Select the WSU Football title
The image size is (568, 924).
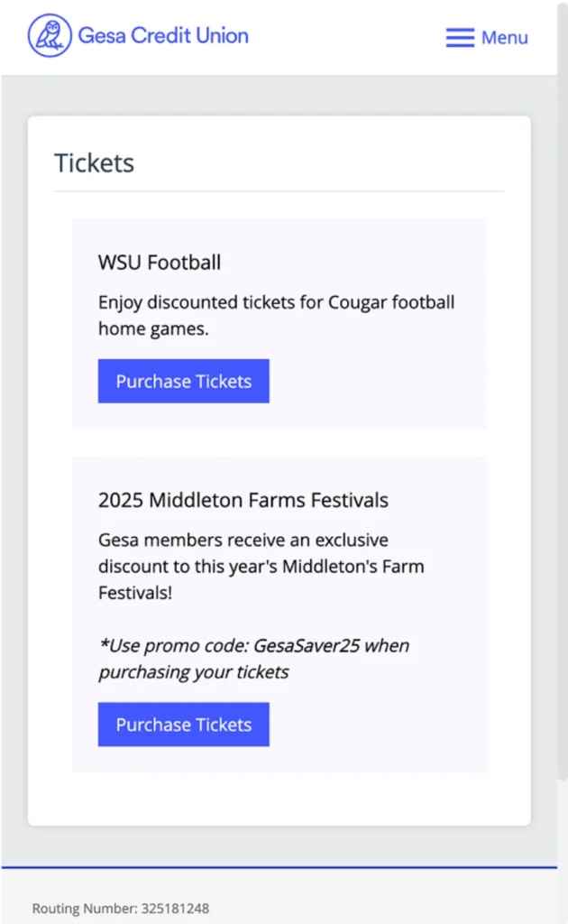[x=160, y=263]
